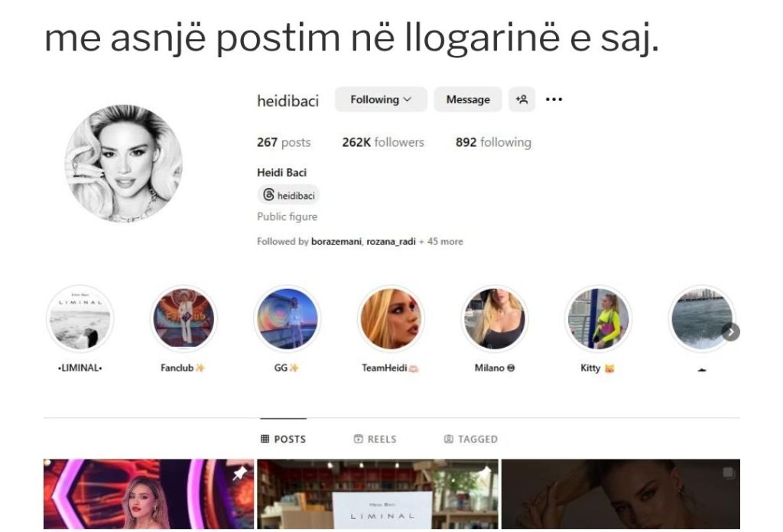This screenshot has width=783, height=532.
Task: View the 262K followers list
Action: 383,142
